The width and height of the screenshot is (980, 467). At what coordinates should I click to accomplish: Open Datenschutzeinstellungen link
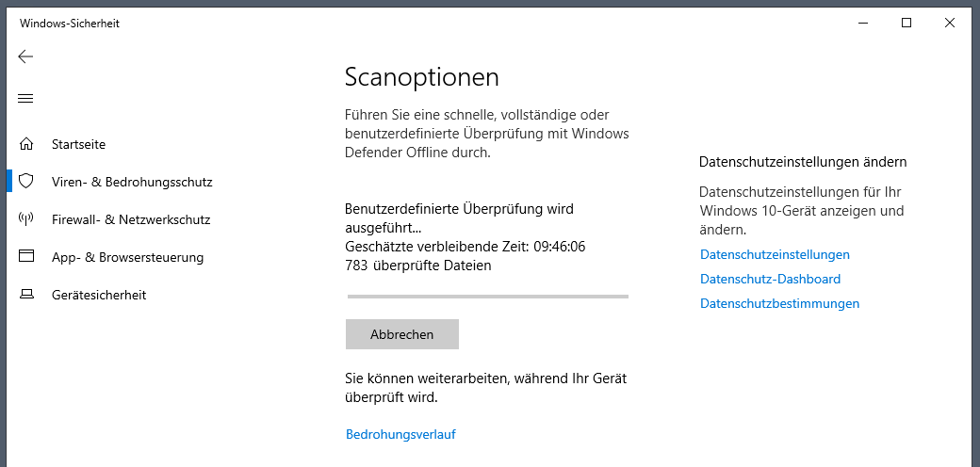click(x=775, y=255)
